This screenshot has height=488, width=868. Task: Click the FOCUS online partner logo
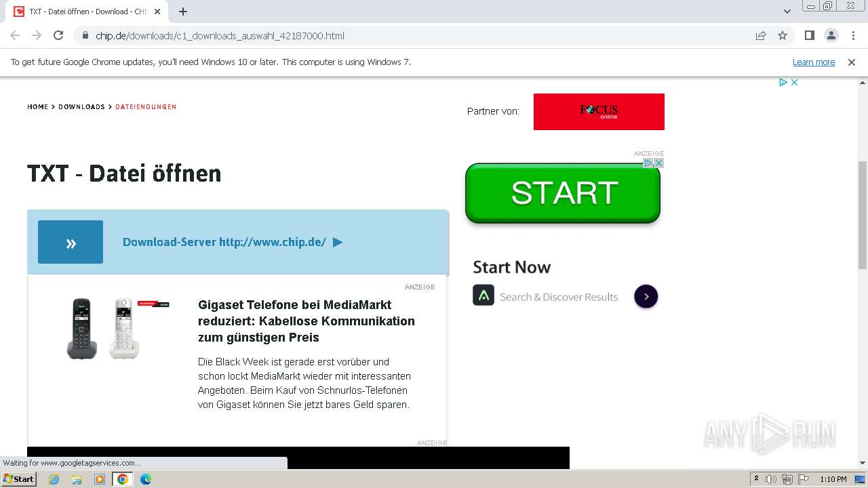599,112
